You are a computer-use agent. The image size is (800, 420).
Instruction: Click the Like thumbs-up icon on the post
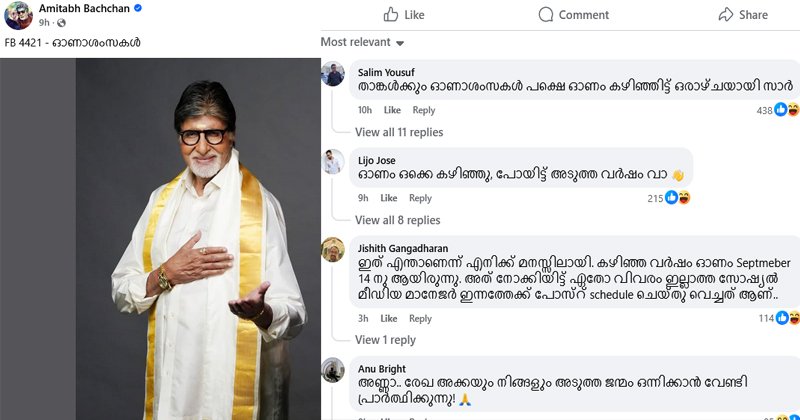(x=387, y=15)
